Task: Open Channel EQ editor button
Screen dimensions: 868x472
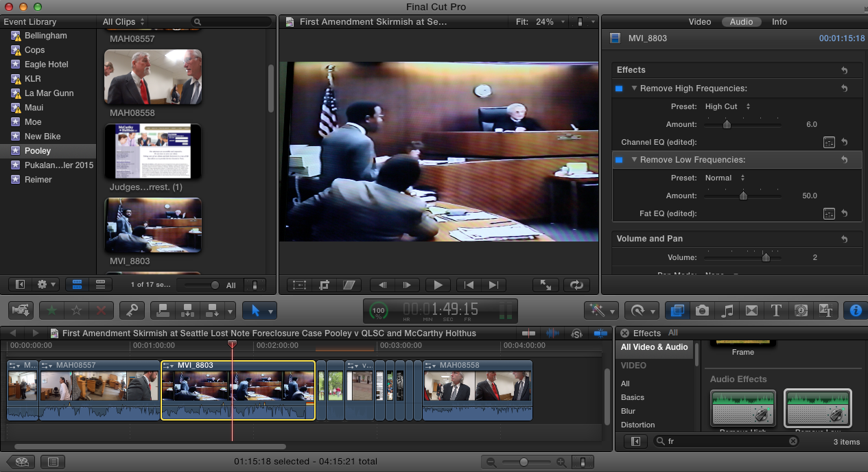Action: point(829,142)
